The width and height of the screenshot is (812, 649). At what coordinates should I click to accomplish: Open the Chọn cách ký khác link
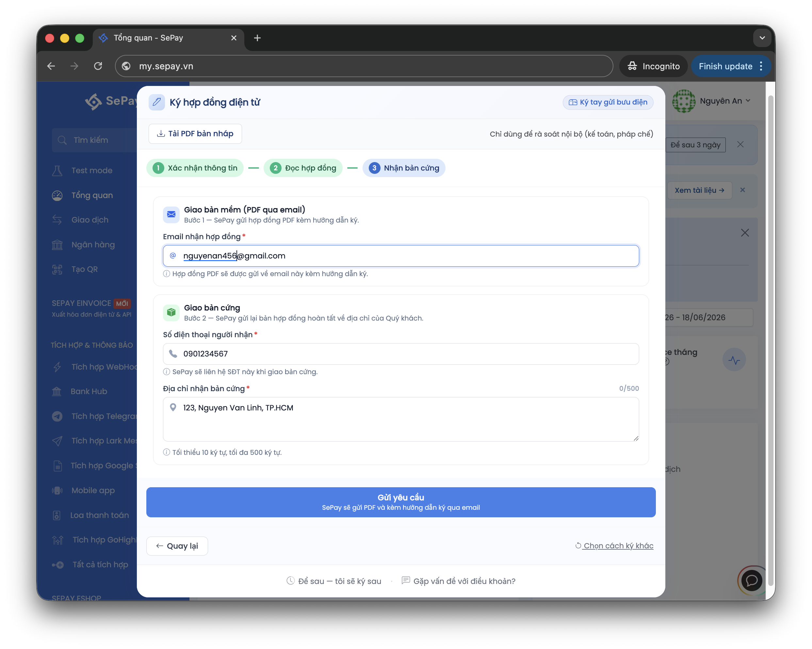coord(614,546)
